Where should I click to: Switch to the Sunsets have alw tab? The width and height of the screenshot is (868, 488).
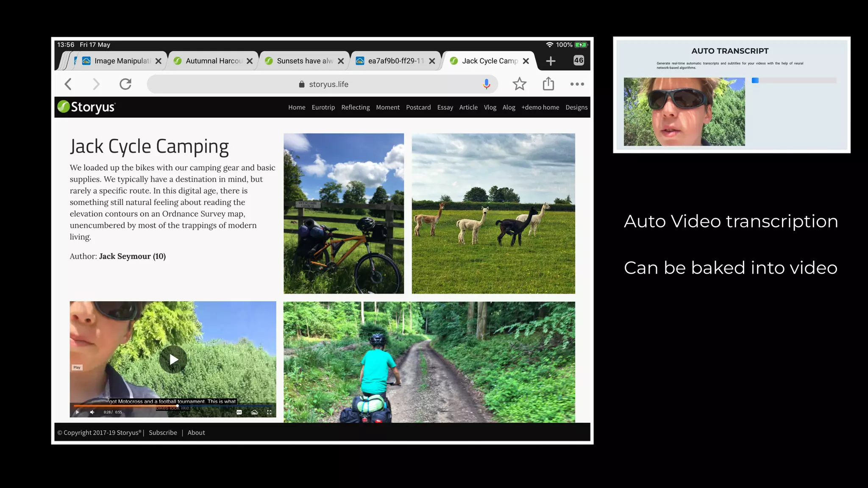[305, 61]
